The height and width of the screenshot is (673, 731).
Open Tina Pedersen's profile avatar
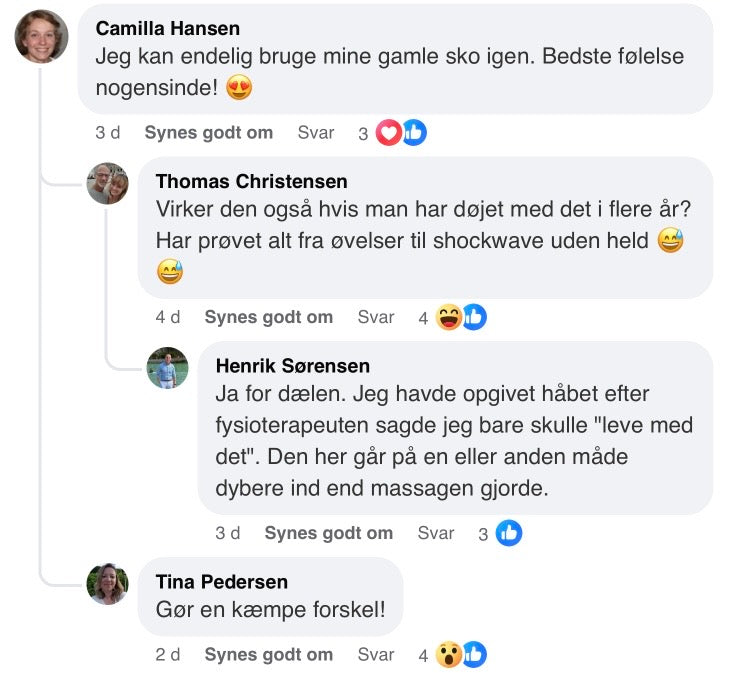pos(108,584)
